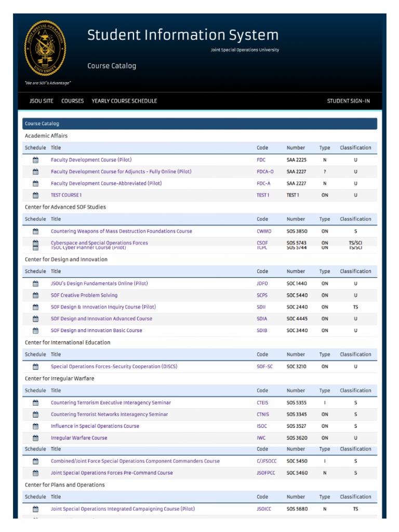
Task: Open schedule calendar for Combined/Joint Force Commanders Course
Action: tap(35, 461)
